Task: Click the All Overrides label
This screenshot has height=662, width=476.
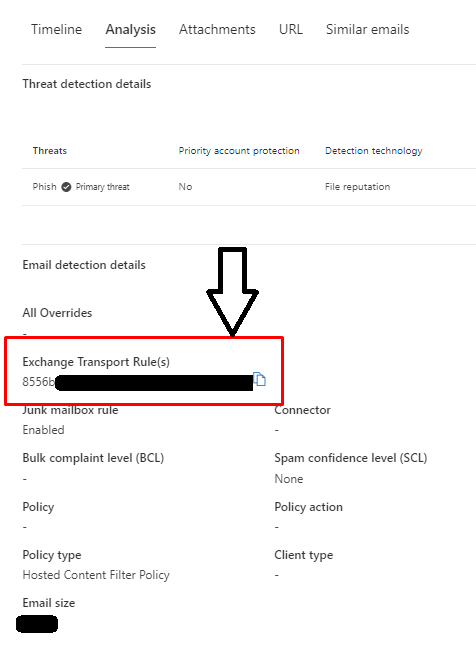Action: (57, 313)
